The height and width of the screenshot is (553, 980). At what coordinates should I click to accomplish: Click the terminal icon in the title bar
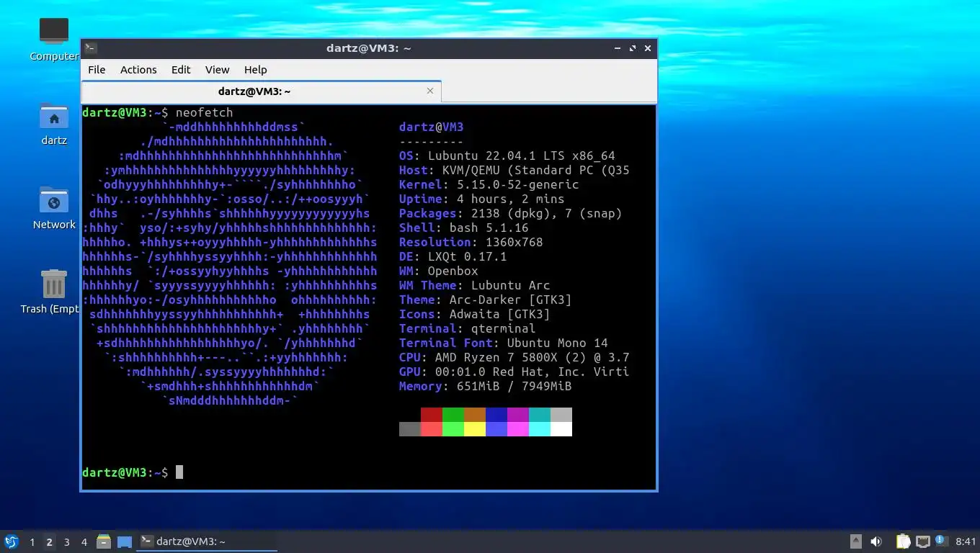pos(91,48)
